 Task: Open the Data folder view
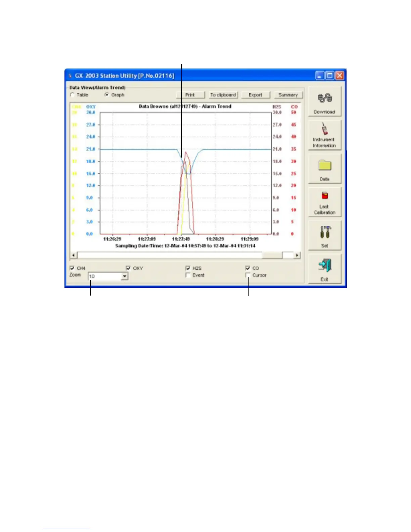pos(324,169)
